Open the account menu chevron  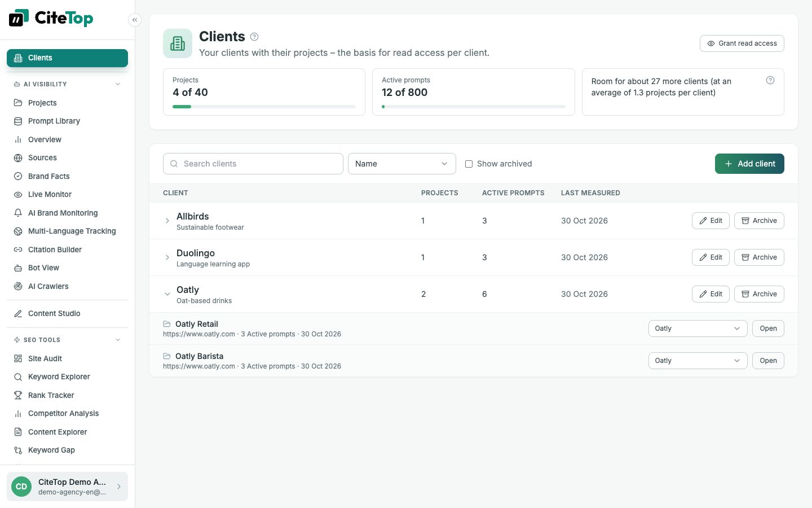119,487
